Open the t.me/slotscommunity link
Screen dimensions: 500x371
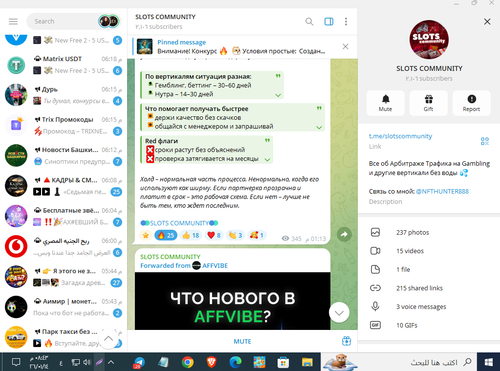400,136
